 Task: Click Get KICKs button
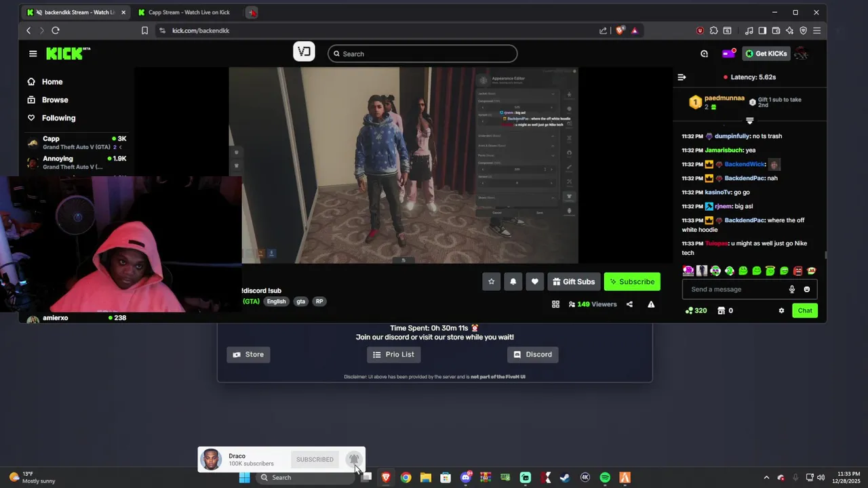766,54
